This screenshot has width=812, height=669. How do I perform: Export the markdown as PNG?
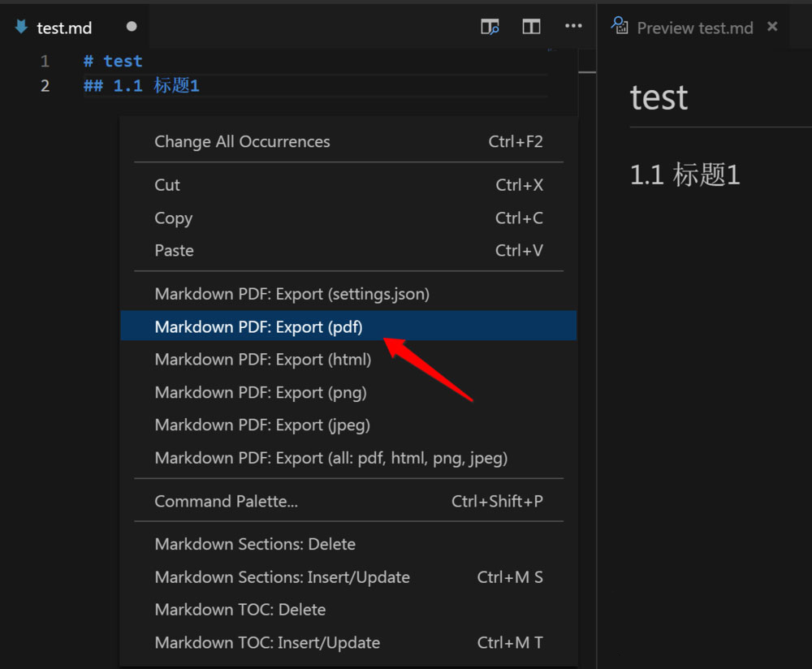pyautogui.click(x=261, y=391)
